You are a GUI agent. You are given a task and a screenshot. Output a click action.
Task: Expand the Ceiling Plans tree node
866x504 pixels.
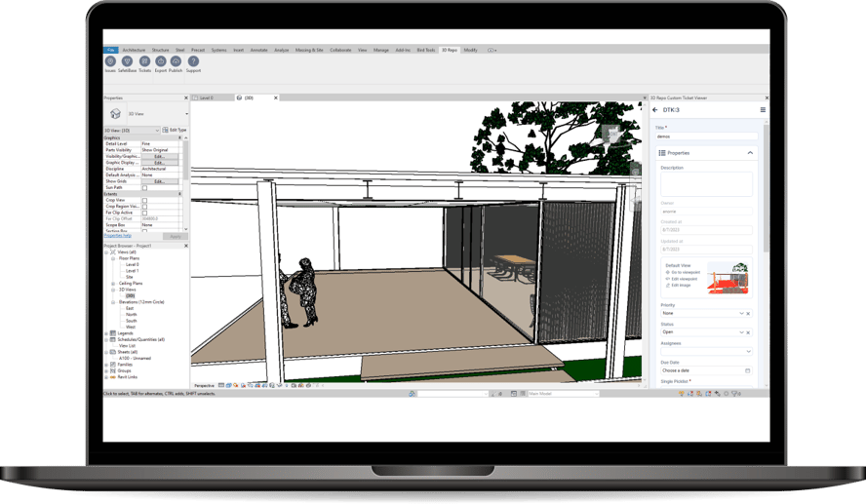pyautogui.click(x=113, y=283)
